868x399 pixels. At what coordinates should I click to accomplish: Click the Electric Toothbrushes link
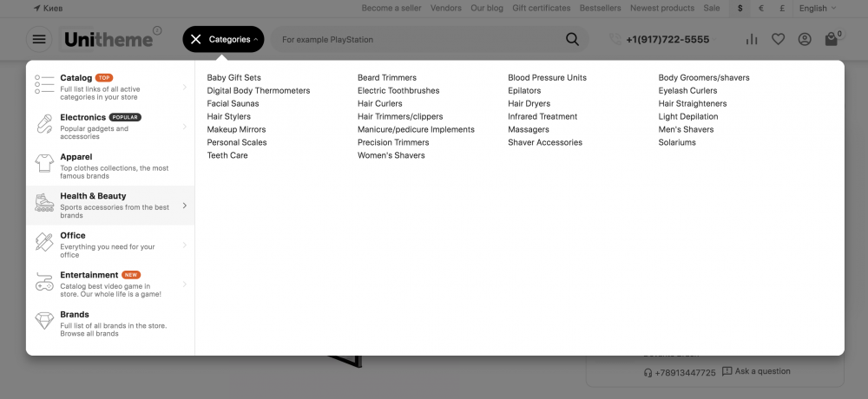pyautogui.click(x=398, y=90)
